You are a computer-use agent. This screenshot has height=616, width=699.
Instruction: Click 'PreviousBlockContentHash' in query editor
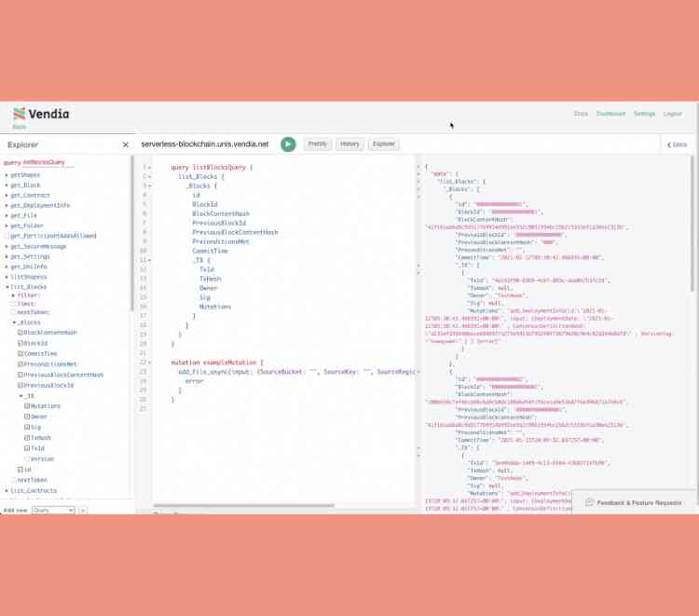pos(235,232)
